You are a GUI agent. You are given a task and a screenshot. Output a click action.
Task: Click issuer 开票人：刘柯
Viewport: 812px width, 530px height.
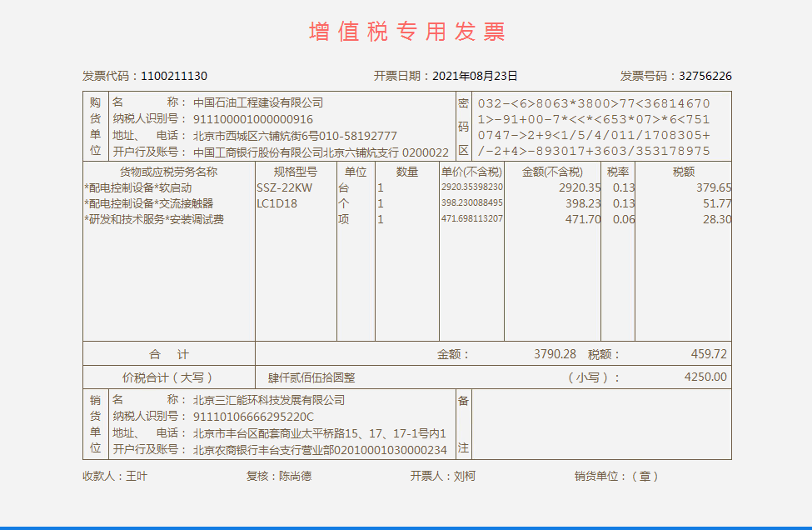[x=443, y=476]
